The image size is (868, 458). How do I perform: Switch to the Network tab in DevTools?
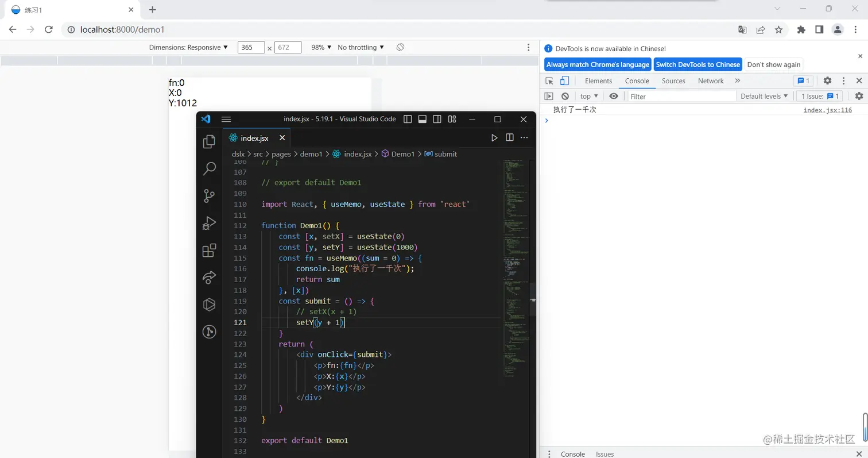(x=711, y=81)
